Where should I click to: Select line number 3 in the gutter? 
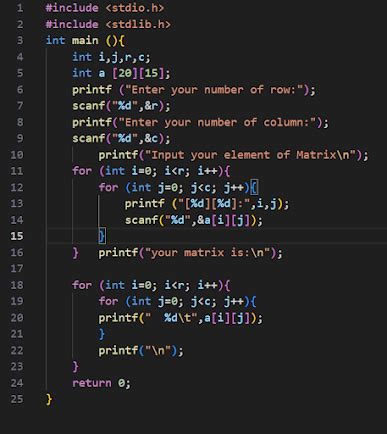tap(20, 41)
